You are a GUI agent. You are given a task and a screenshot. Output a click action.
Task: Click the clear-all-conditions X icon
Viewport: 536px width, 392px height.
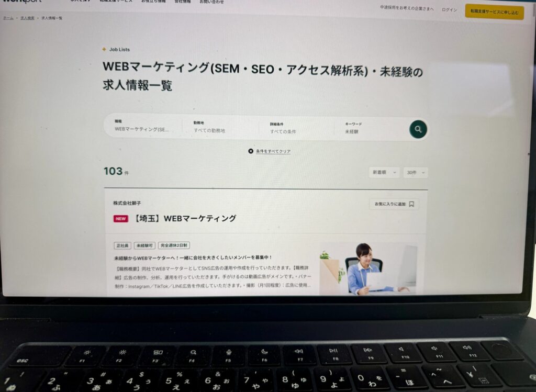pos(251,151)
